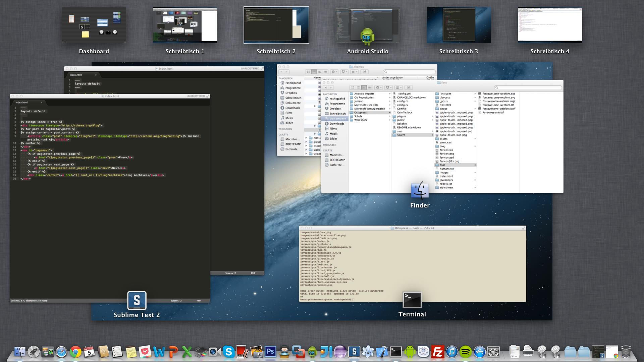Launch Microsoft Word from Dock
This screenshot has height=362, width=644.
tap(159, 352)
